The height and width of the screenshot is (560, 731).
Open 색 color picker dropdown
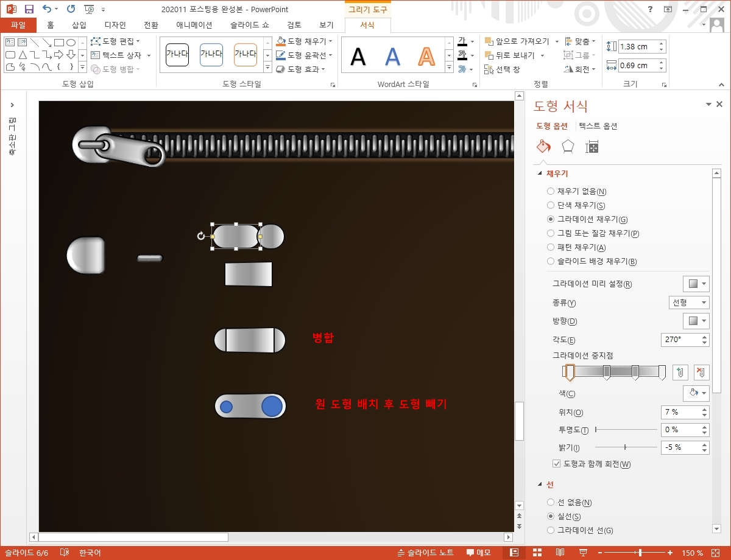696,393
